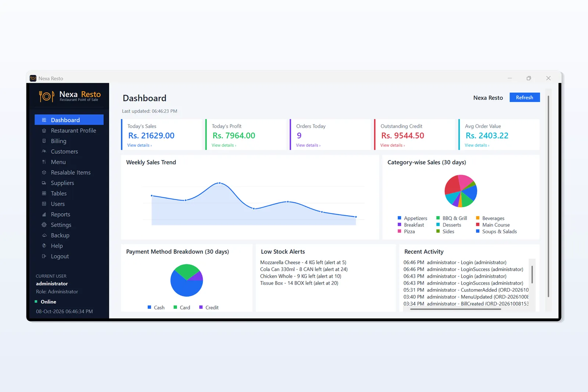Click the Suppliers truck icon
This screenshot has width=588, height=392.
[44, 183]
